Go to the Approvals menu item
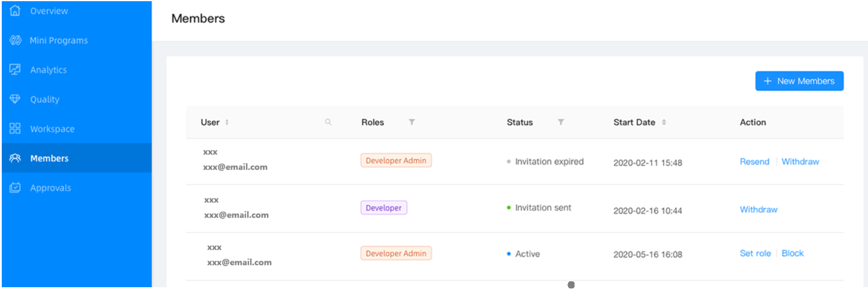Screen dimensions: 868x289 (50, 188)
